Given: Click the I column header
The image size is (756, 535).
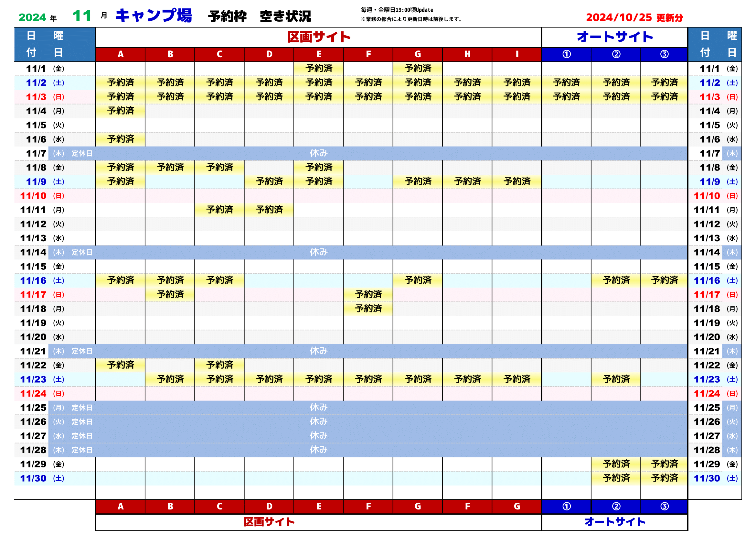Looking at the screenshot, I should tap(517, 54).
